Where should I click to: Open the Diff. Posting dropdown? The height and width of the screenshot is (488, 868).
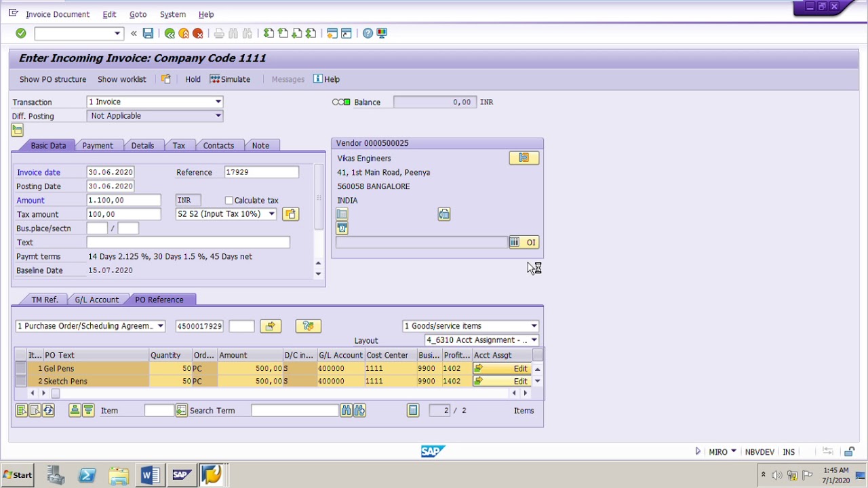tap(218, 116)
